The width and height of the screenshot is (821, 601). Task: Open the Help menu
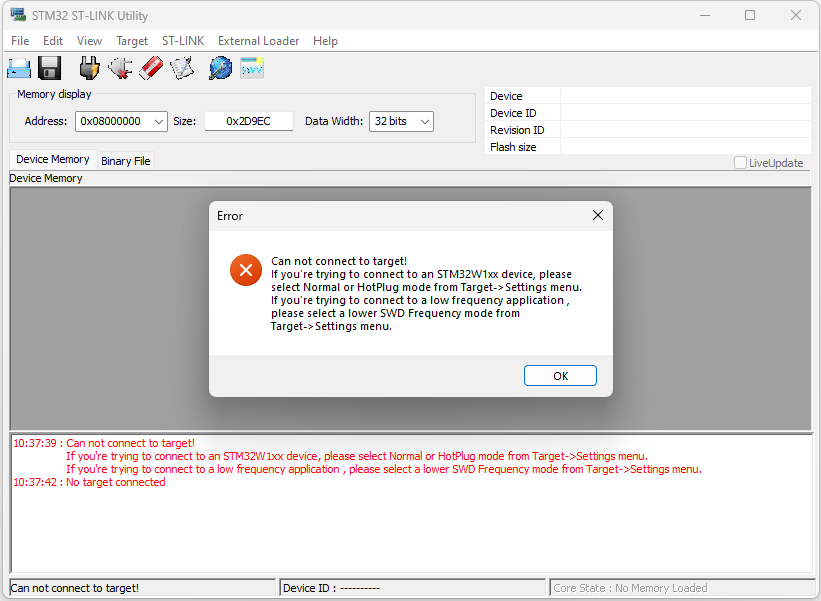coord(325,41)
